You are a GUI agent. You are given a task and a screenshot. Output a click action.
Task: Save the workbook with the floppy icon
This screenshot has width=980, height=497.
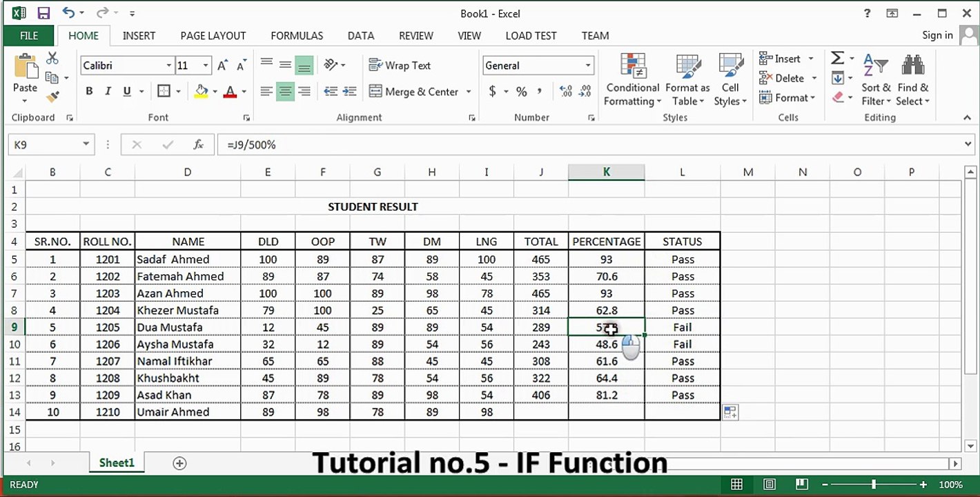[43, 13]
